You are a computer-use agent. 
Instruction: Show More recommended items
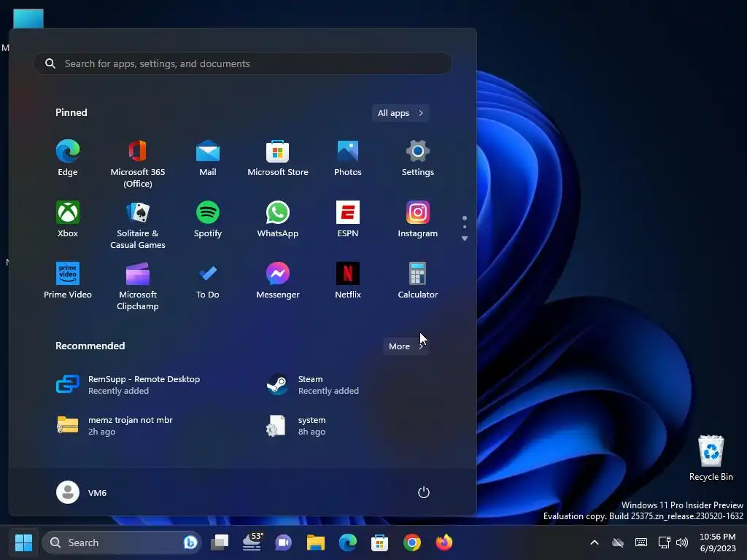click(406, 346)
